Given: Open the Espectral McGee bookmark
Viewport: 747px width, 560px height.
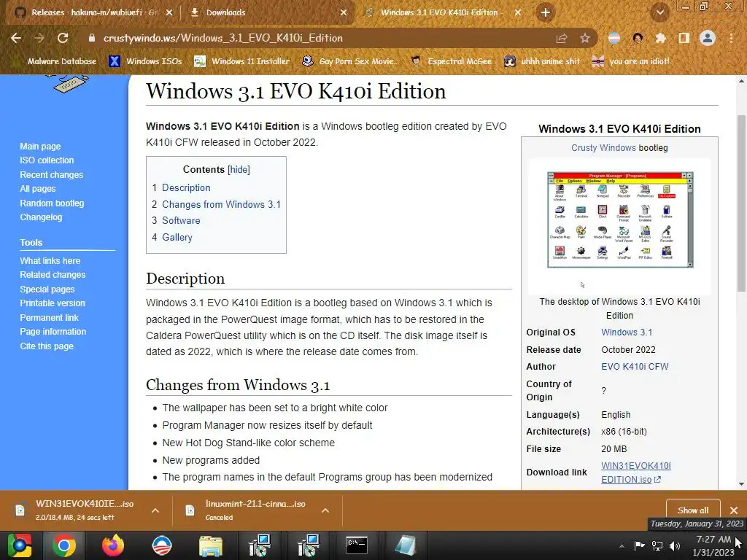Looking at the screenshot, I should (451, 61).
